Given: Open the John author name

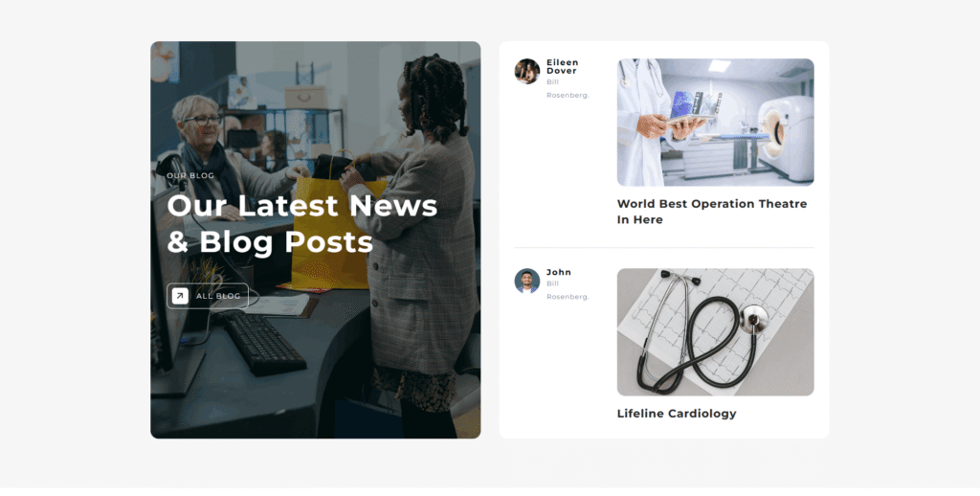Looking at the screenshot, I should point(559,272).
